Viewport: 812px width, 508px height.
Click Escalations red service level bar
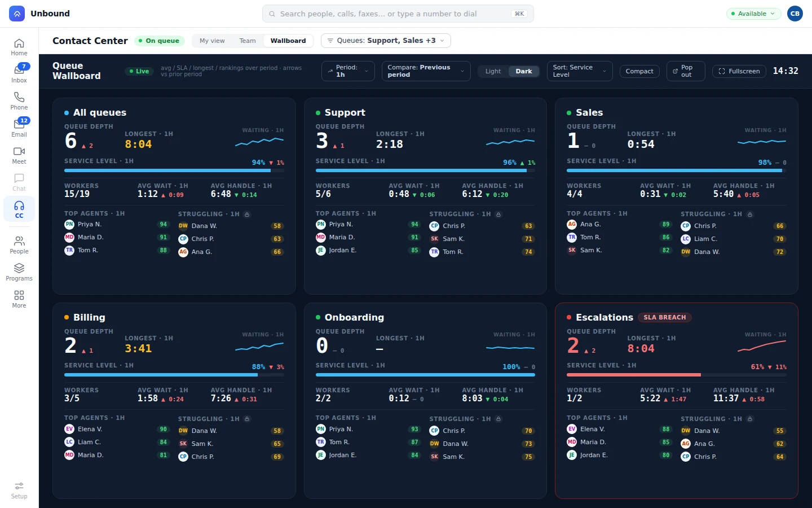click(677, 374)
